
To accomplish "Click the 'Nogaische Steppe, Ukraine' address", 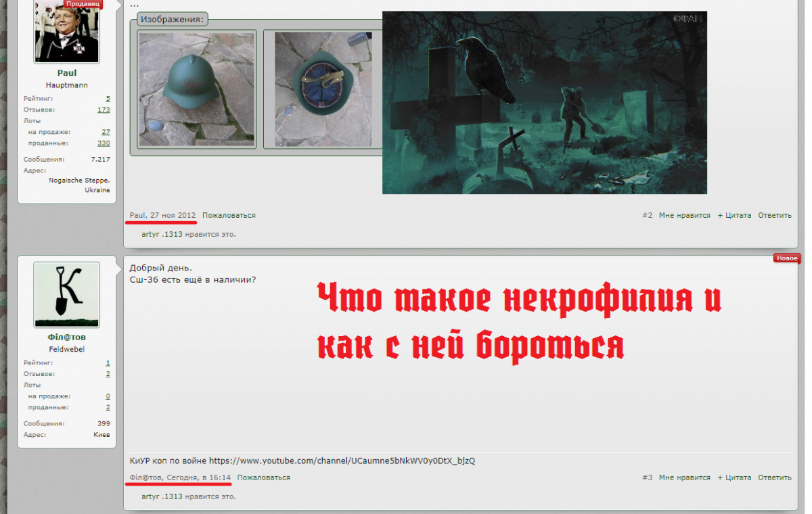I will 79,185.
